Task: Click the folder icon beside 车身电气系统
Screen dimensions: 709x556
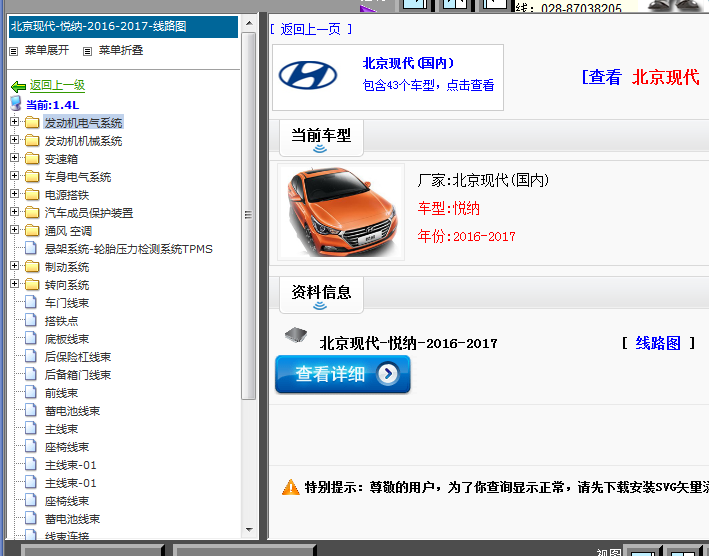Action: click(32, 176)
